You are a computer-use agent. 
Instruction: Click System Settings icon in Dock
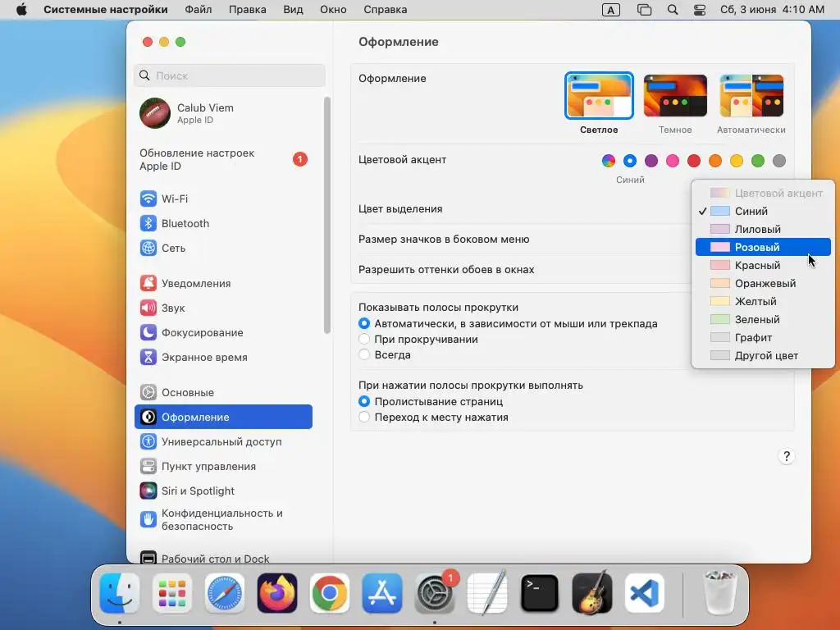click(x=435, y=593)
